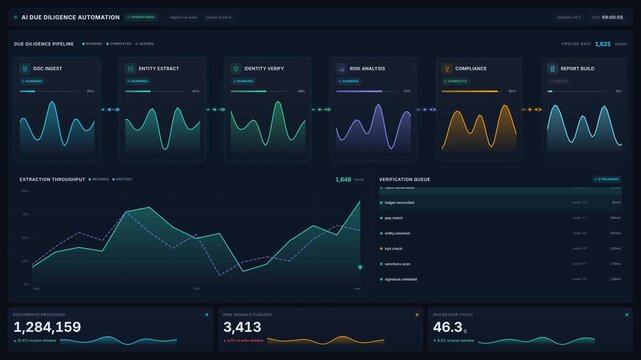Click arrow connector from Entity Extract to Identity Verify
Screen dimensions: 641x360
click(x=215, y=110)
